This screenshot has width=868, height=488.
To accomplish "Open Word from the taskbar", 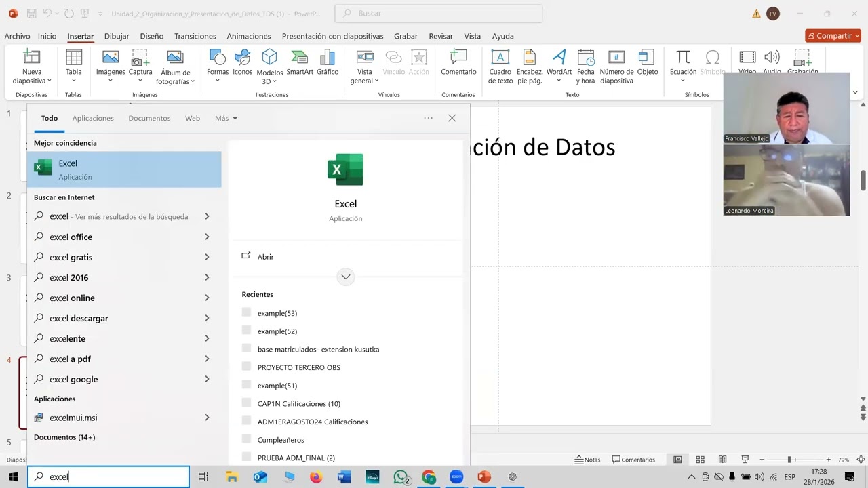I will click(344, 477).
